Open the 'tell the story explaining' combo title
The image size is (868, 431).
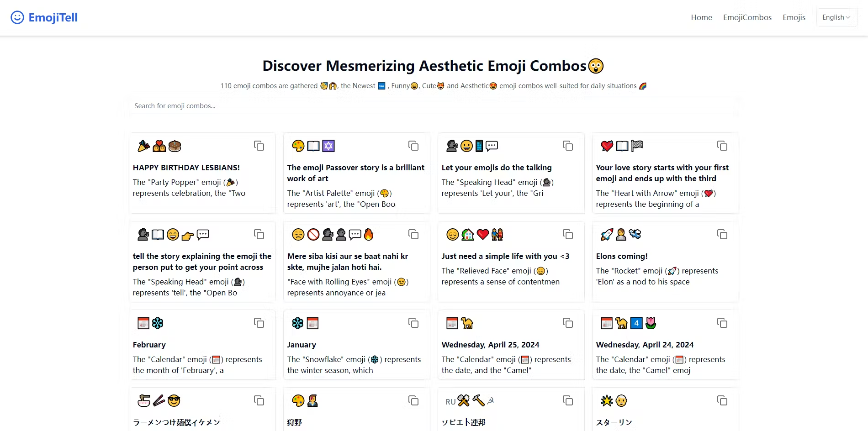[202, 262]
